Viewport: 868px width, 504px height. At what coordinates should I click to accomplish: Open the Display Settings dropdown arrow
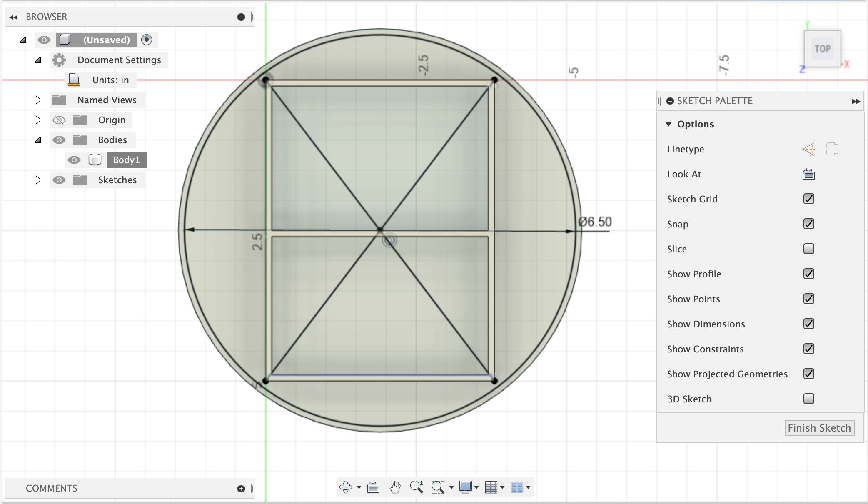pos(476,487)
